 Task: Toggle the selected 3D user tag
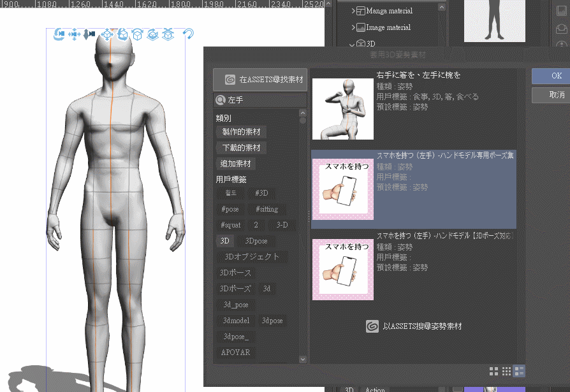coord(224,241)
